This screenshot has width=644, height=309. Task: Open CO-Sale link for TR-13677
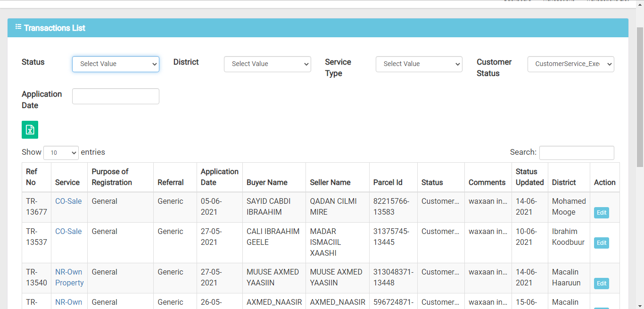click(x=68, y=201)
